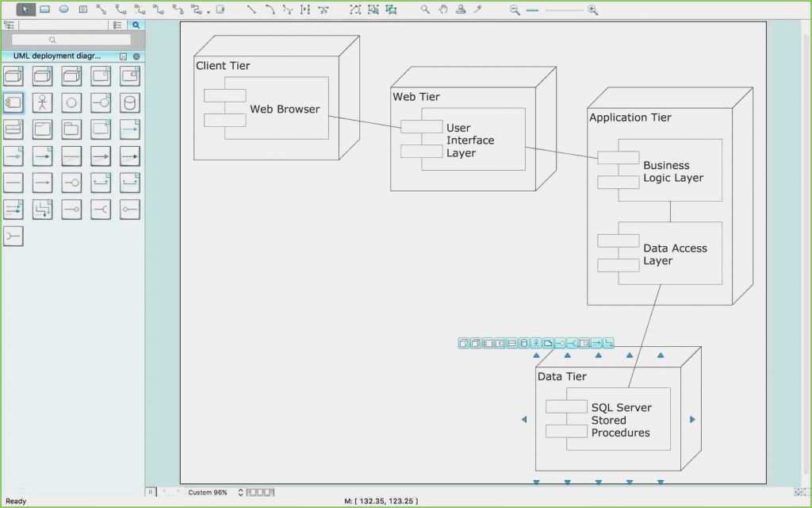
Task: Open the Custom 96% zoom dropdown
Action: pyautogui.click(x=208, y=492)
